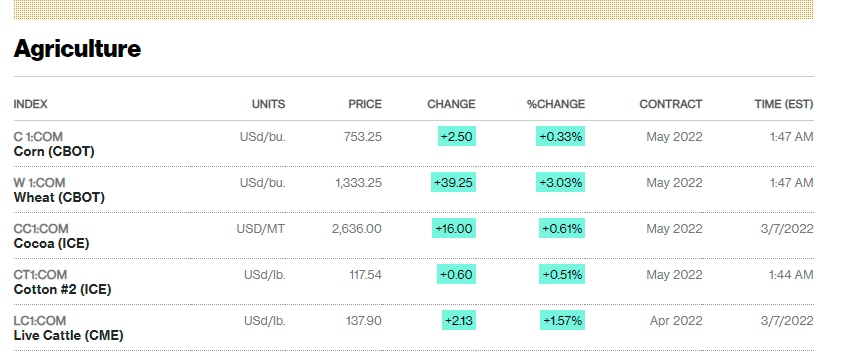856x360 pixels.
Task: Select the Corn price 753.25
Action: click(362, 137)
